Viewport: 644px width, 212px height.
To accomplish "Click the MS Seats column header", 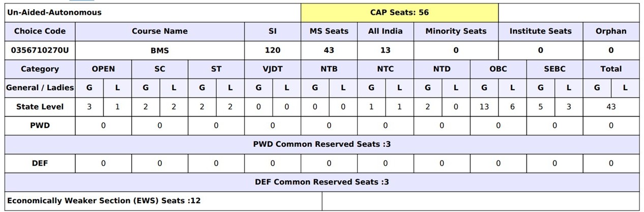I will point(329,31).
